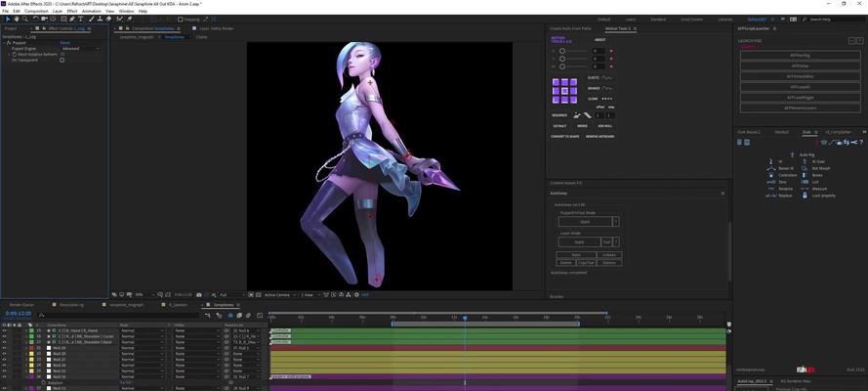This screenshot has height=391, width=868.
Task: Select the Clone Stamp tool
Action: coord(101,19)
